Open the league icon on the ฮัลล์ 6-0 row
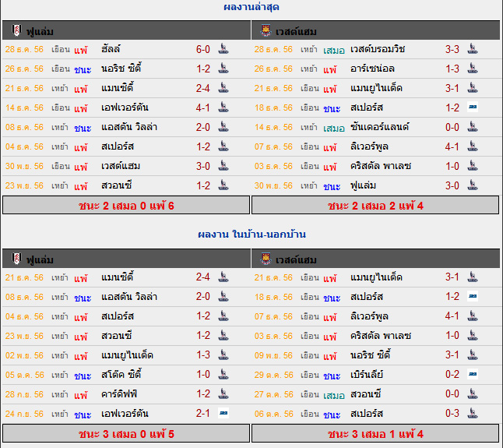This screenshot has width=503, height=448. 223,49
